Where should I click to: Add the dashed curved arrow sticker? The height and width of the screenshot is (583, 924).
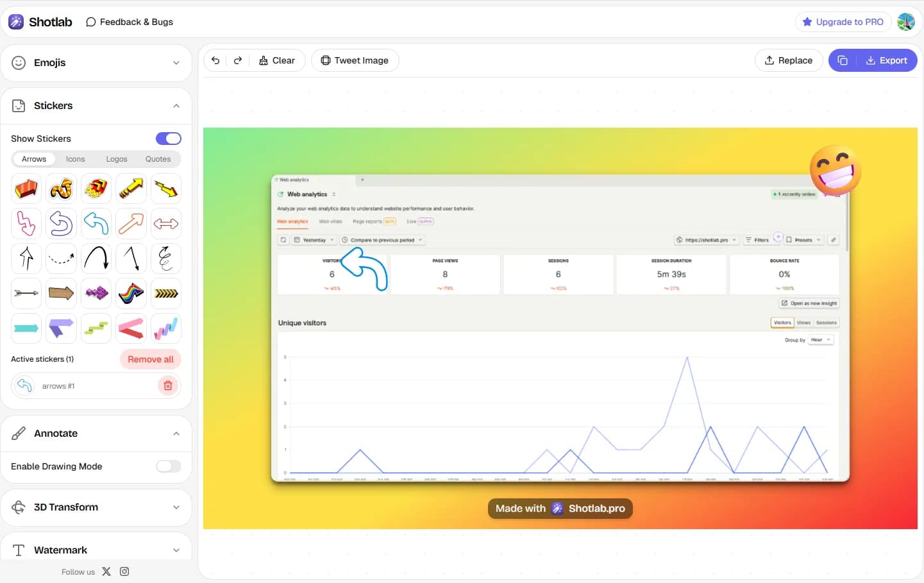(61, 258)
